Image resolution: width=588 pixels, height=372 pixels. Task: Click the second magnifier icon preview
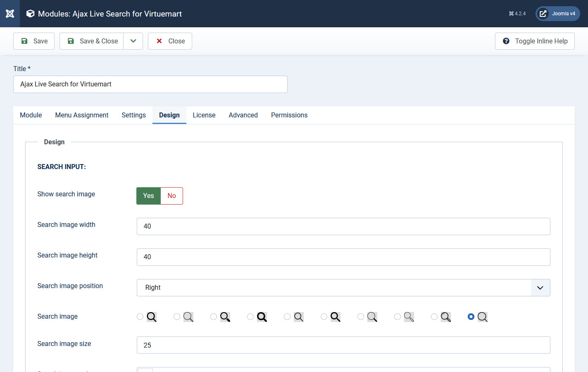(x=188, y=317)
